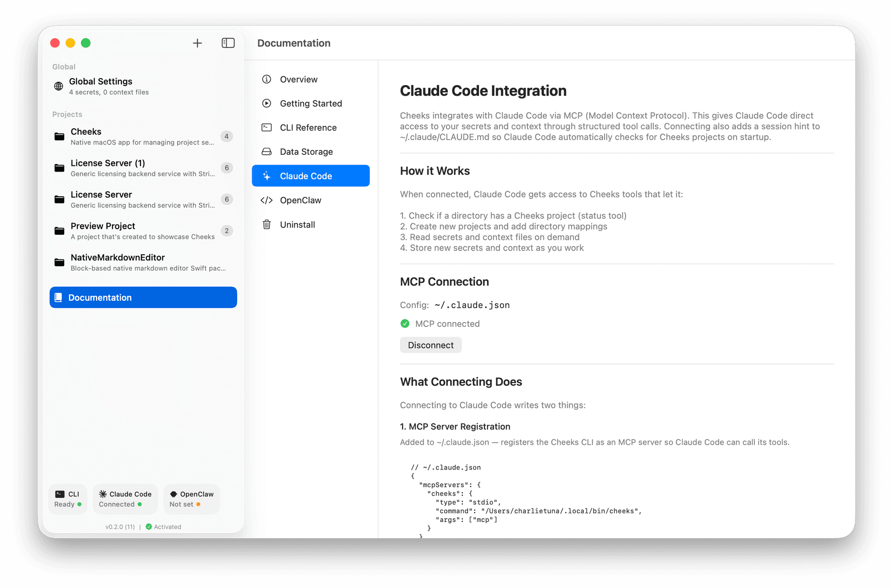Click the Uninstall trash icon

click(x=267, y=224)
